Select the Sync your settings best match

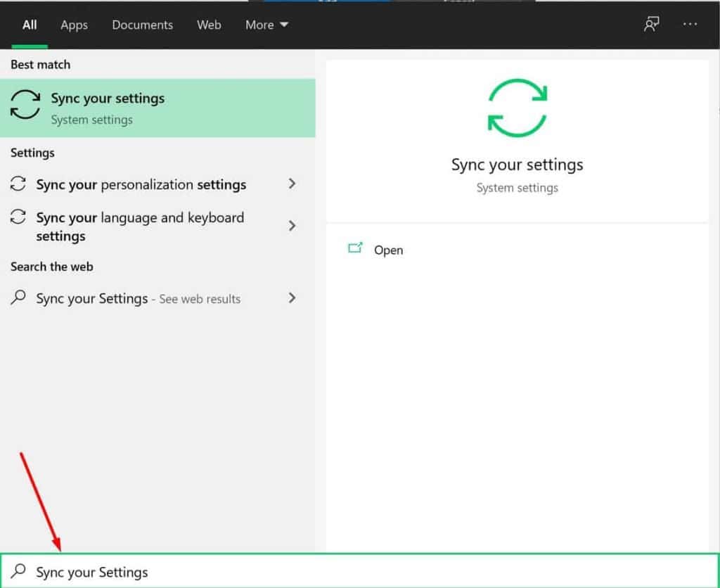(157, 108)
